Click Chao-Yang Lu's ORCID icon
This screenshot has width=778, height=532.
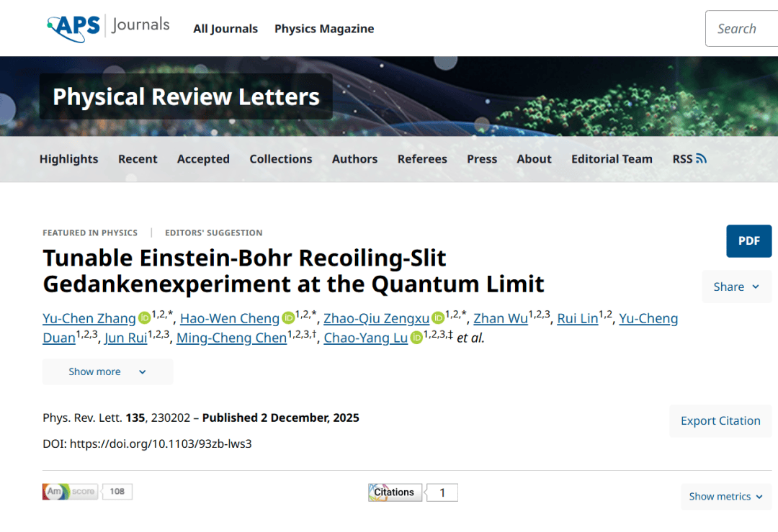pyautogui.click(x=416, y=338)
